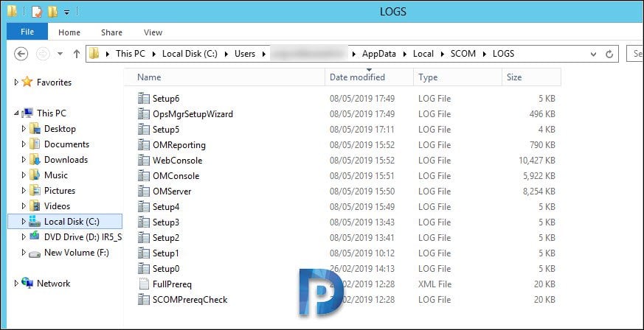Expand the Favorites tree node

16,82
